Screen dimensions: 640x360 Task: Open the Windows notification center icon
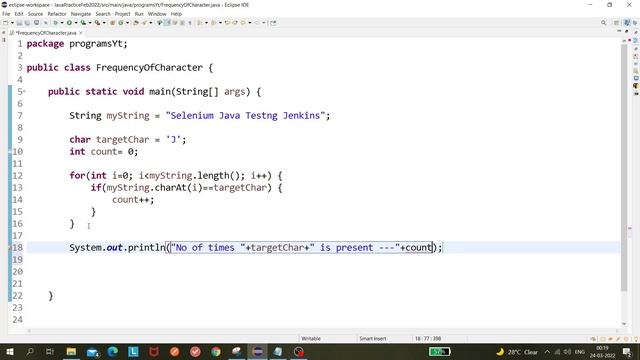[x=627, y=351]
